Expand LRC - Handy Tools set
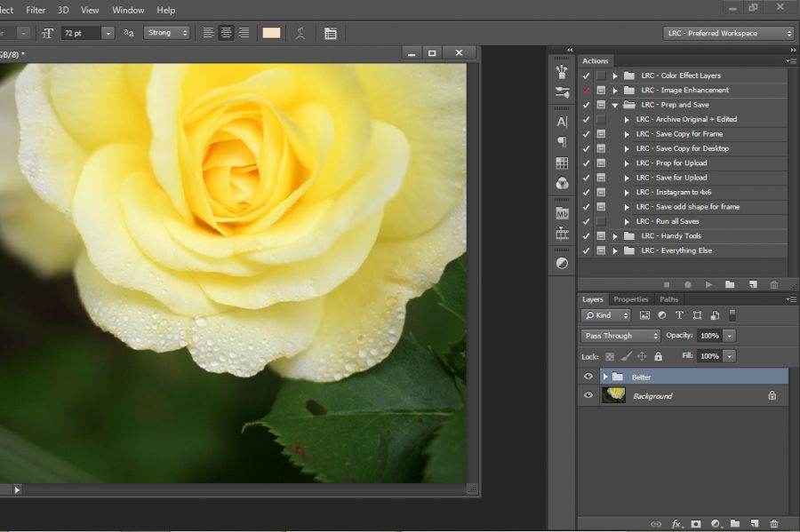Viewport: 800px width, 532px height. coord(615,236)
